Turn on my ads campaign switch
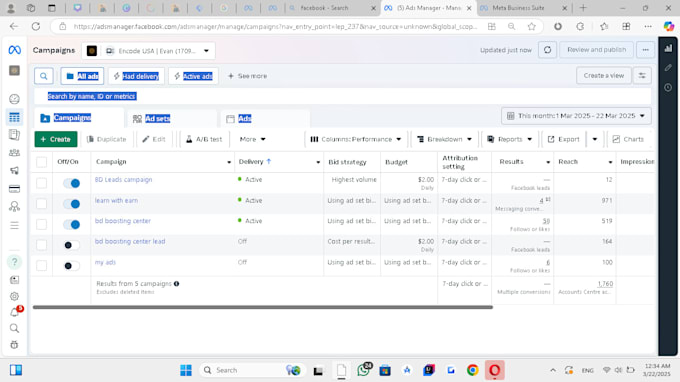 (x=72, y=265)
